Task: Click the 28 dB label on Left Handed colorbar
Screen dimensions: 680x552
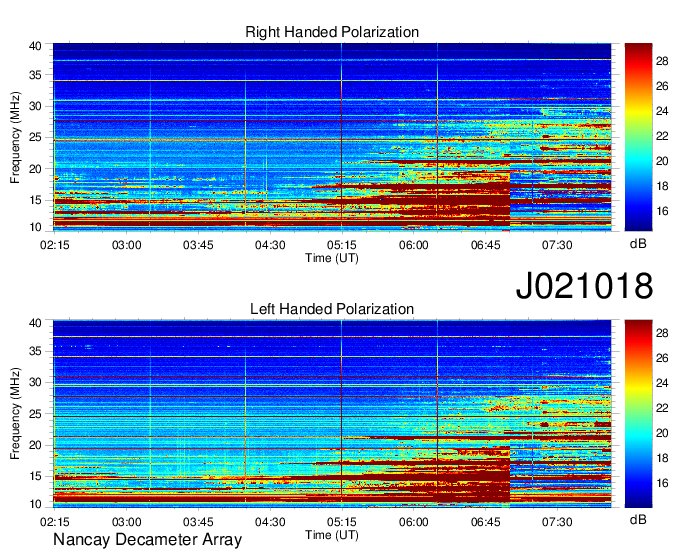Action: [x=662, y=333]
